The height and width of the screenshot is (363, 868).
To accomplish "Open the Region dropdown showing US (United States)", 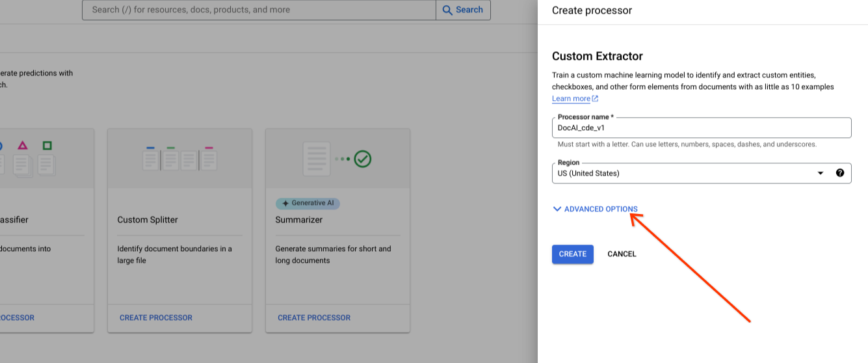I will pyautogui.click(x=683, y=173).
